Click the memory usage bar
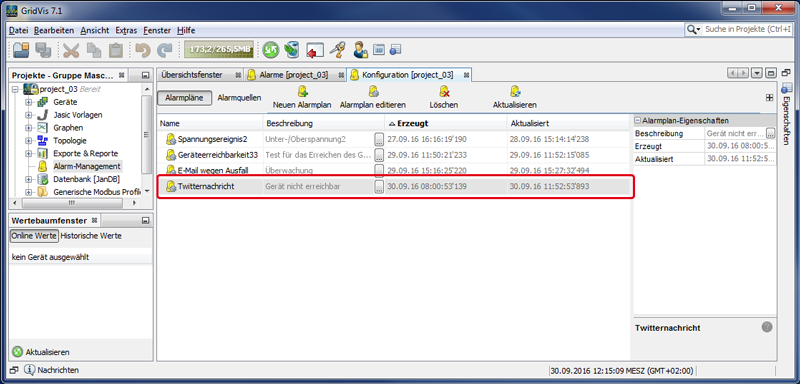This screenshot has height=384, width=800. click(218, 50)
